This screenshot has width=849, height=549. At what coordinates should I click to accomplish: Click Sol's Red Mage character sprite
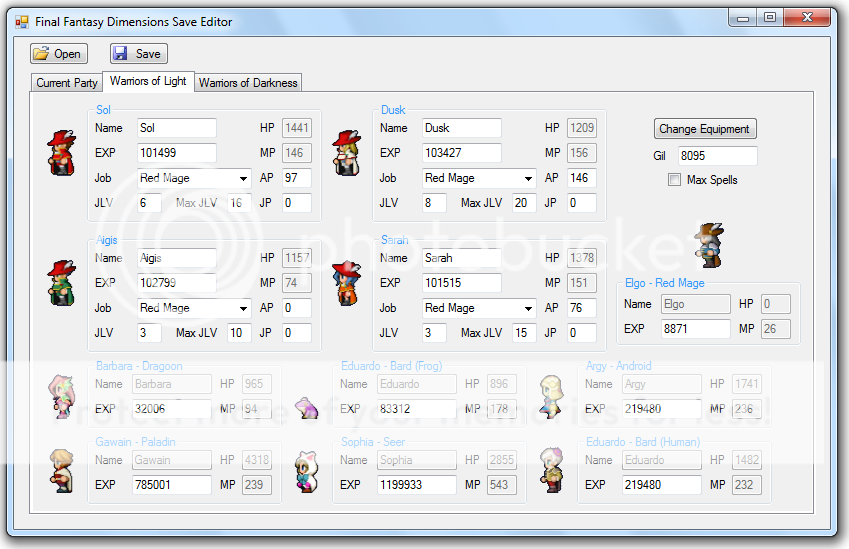tap(62, 152)
